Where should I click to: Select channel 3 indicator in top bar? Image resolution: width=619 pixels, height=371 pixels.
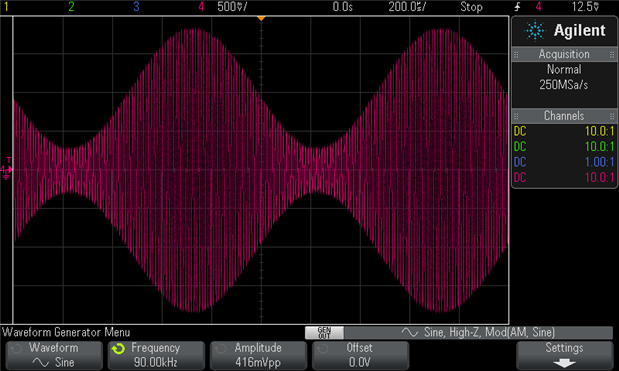click(x=136, y=7)
